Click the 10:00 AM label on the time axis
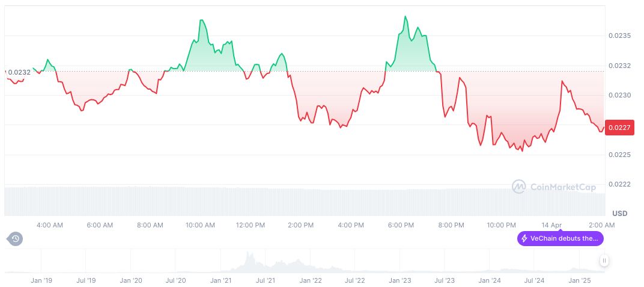Viewport: 644px width, 287px height. (200, 225)
